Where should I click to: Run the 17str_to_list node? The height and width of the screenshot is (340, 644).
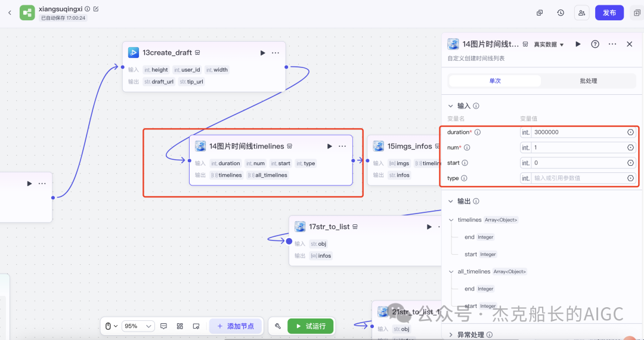click(x=429, y=227)
